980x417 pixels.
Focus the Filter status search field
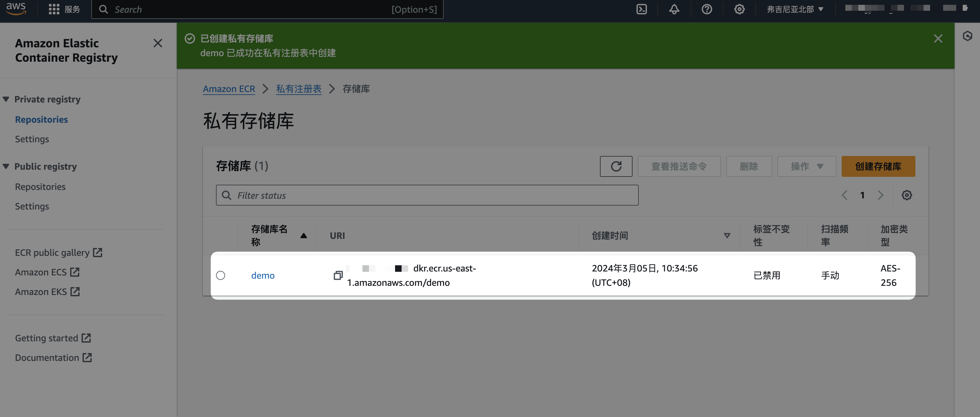coord(427,195)
